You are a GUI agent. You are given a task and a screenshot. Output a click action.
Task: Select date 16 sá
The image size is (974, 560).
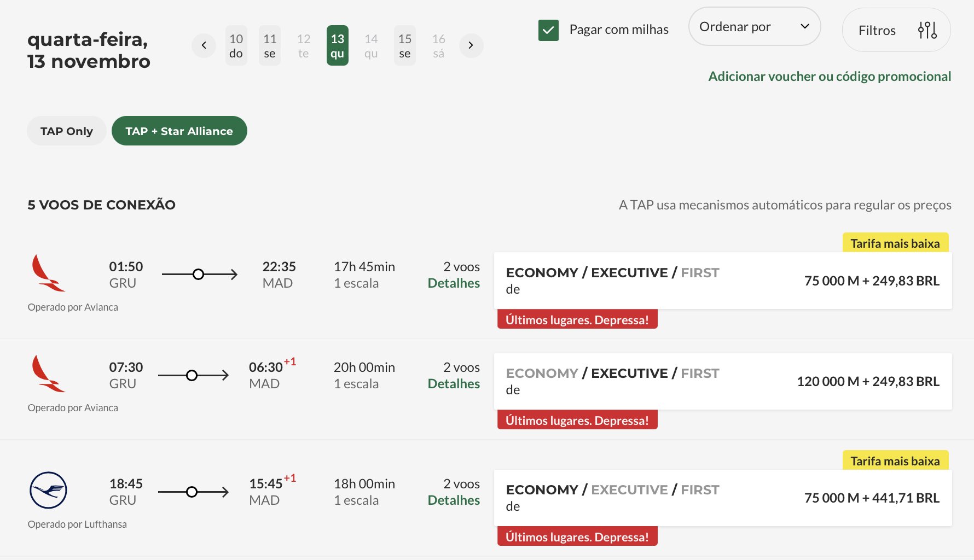click(439, 45)
